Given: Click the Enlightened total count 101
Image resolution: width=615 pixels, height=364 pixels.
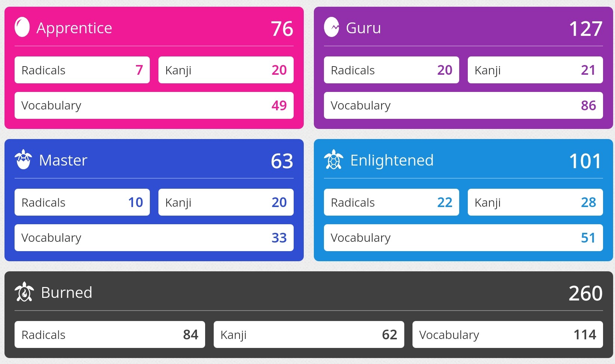Looking at the screenshot, I should point(585,161).
